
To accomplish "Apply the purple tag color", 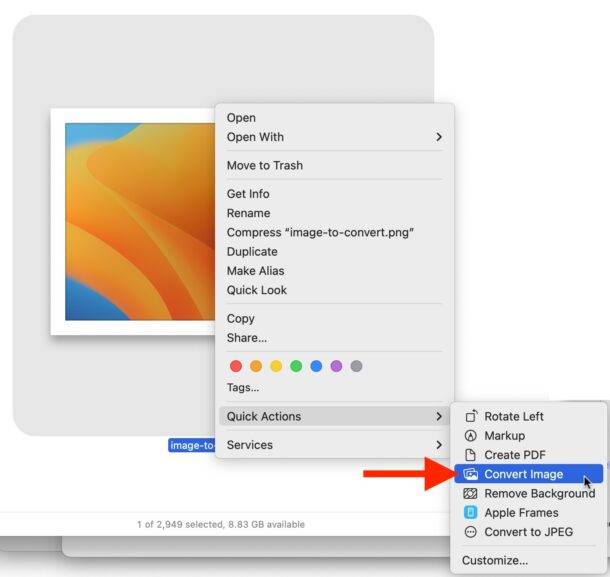I will 336,366.
